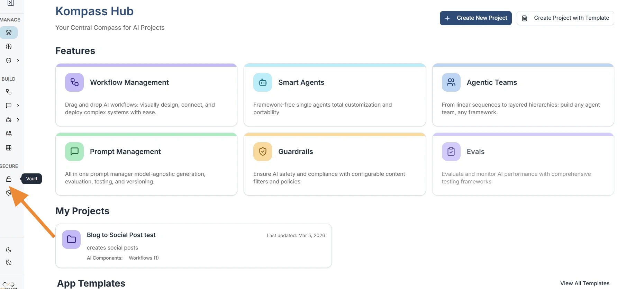The image size is (644, 289).
Task: Open the grid table icon in sidebar
Action: coord(9,148)
